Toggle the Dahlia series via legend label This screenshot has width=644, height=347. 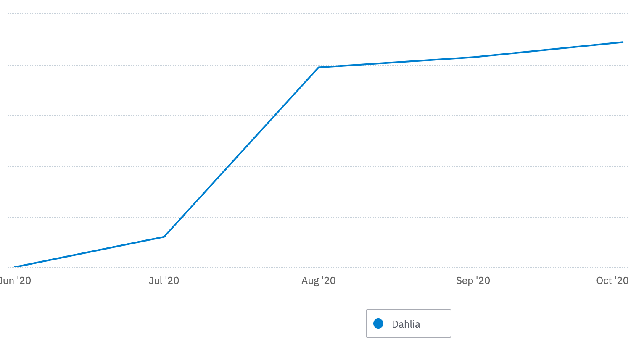point(406,324)
